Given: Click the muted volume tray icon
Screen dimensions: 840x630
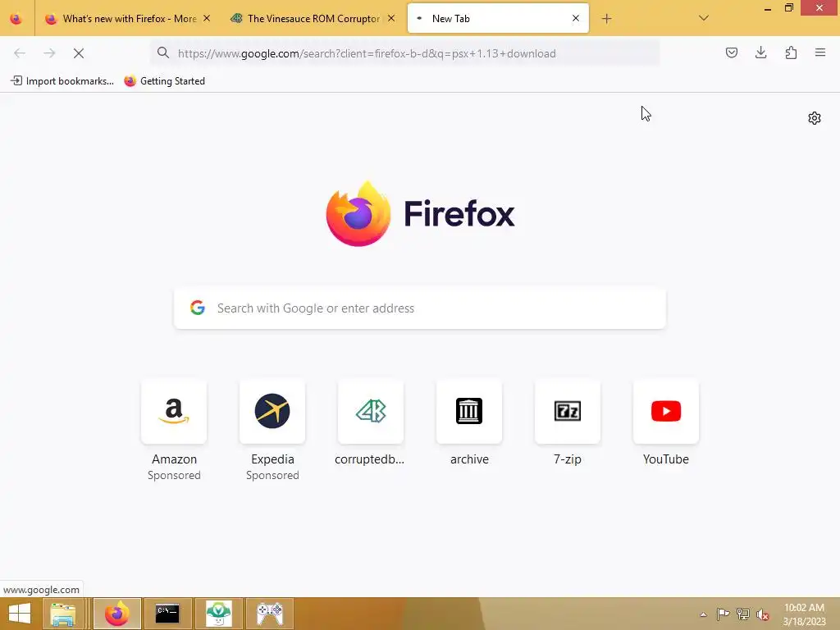Looking at the screenshot, I should tap(762, 614).
